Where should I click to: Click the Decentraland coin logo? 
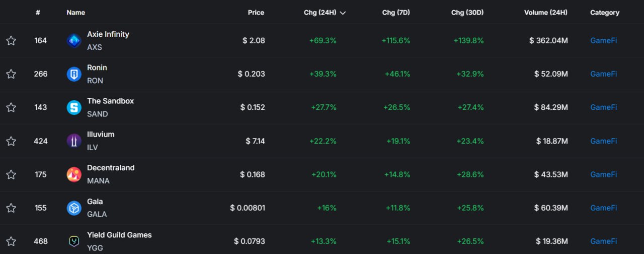click(x=74, y=174)
